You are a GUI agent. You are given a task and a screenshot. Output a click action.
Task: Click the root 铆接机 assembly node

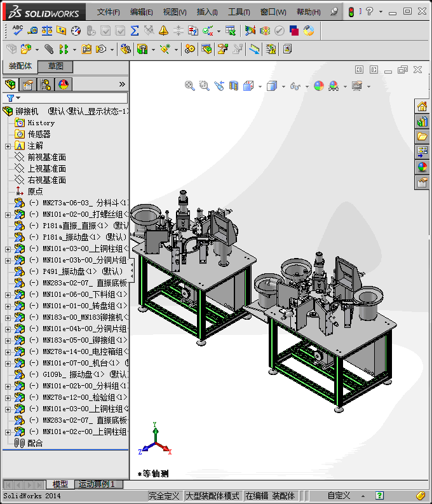pyautogui.click(x=27, y=111)
